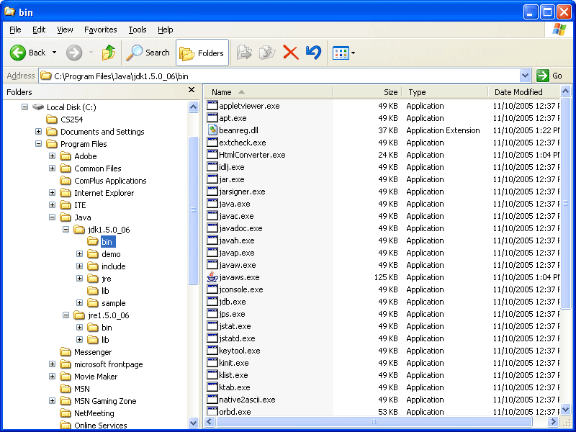Click the Go button
Image resolution: width=576 pixels, height=432 pixels.
tap(550, 76)
